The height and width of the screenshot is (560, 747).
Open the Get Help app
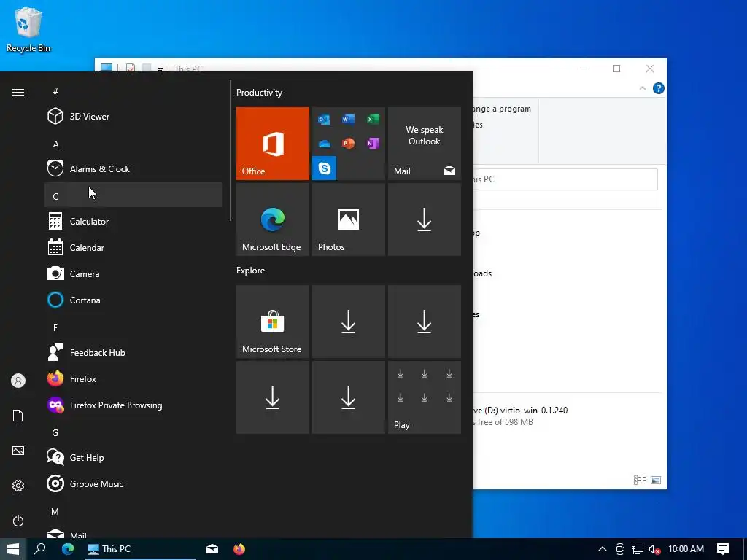pyautogui.click(x=133, y=458)
